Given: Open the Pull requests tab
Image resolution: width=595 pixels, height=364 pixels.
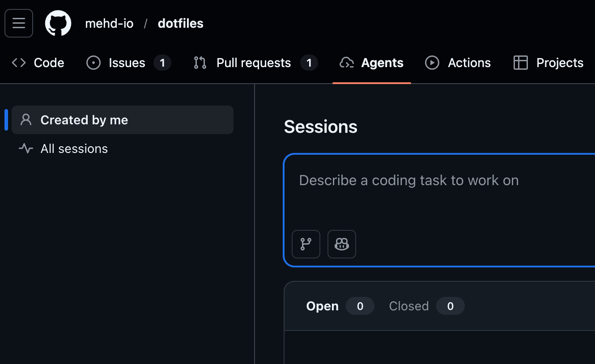Looking at the screenshot, I should [255, 63].
